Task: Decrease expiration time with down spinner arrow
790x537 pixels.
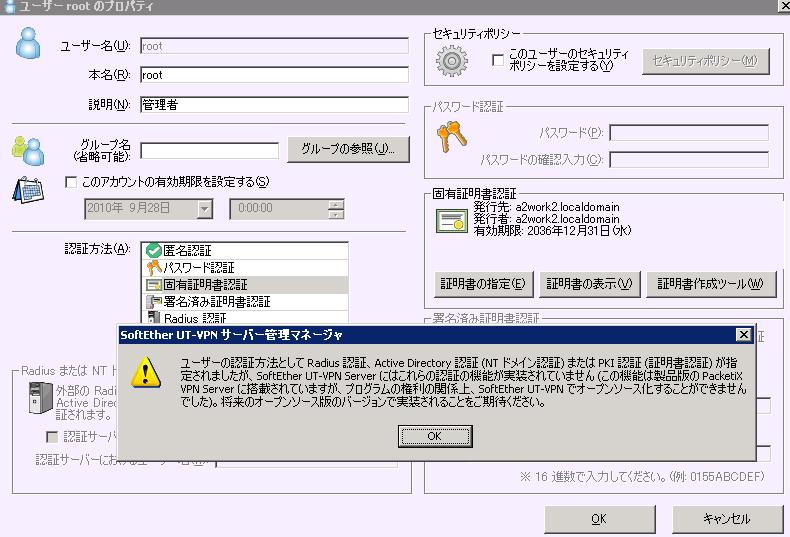Action: click(336, 214)
